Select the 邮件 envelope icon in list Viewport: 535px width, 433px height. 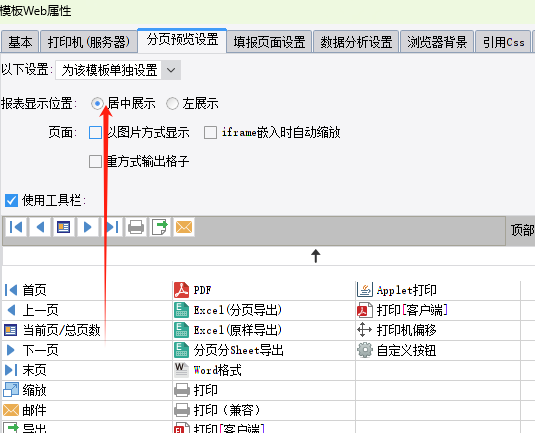(x=11, y=410)
